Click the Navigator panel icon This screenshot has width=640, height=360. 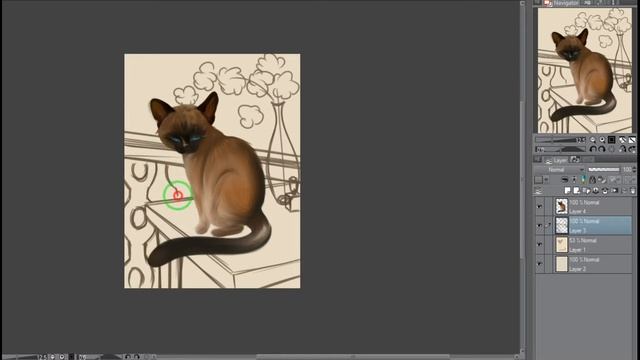(x=548, y=3)
